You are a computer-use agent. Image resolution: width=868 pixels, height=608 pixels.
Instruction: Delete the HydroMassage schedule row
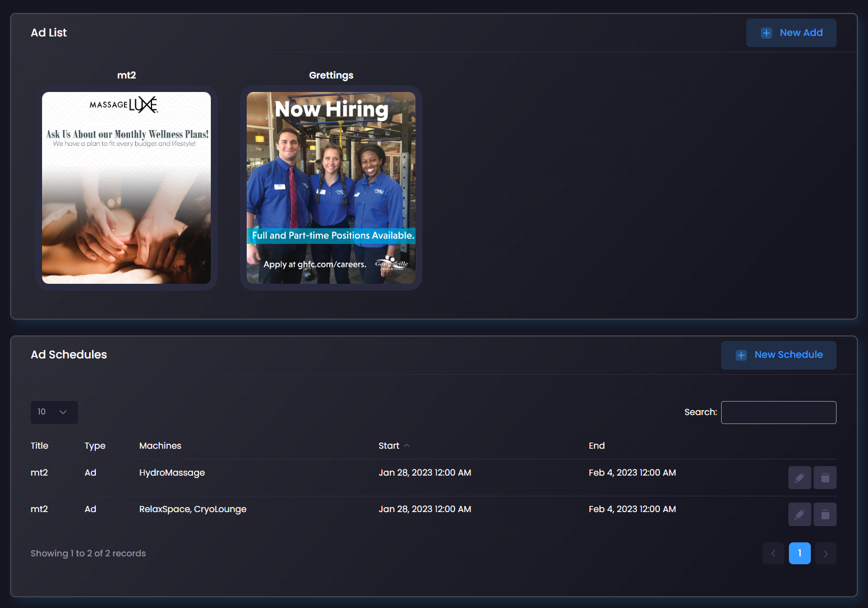825,478
